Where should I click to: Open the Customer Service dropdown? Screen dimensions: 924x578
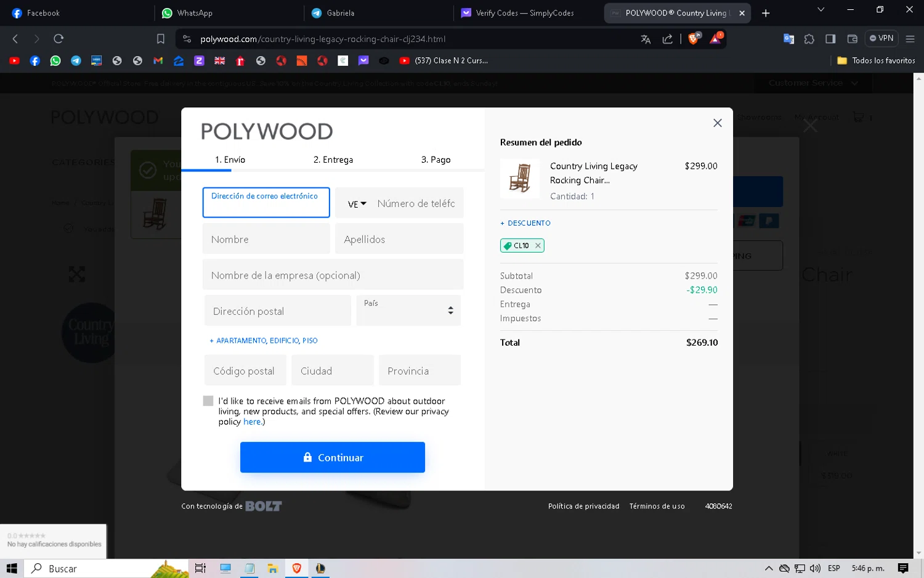[x=813, y=83]
